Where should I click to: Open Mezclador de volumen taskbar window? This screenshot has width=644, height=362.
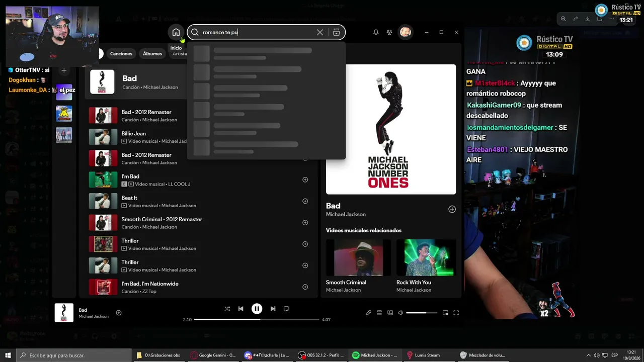(x=483, y=355)
